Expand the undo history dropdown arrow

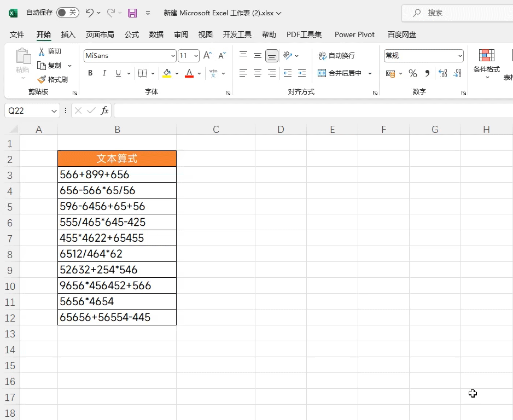(x=98, y=13)
